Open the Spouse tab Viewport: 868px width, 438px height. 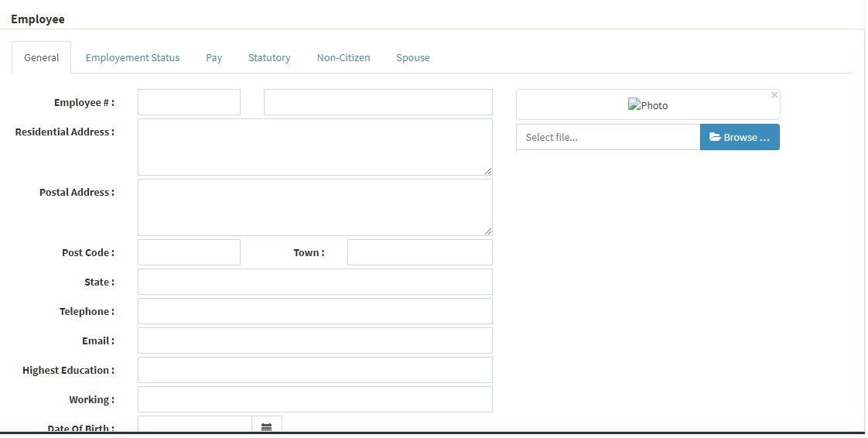tap(413, 58)
